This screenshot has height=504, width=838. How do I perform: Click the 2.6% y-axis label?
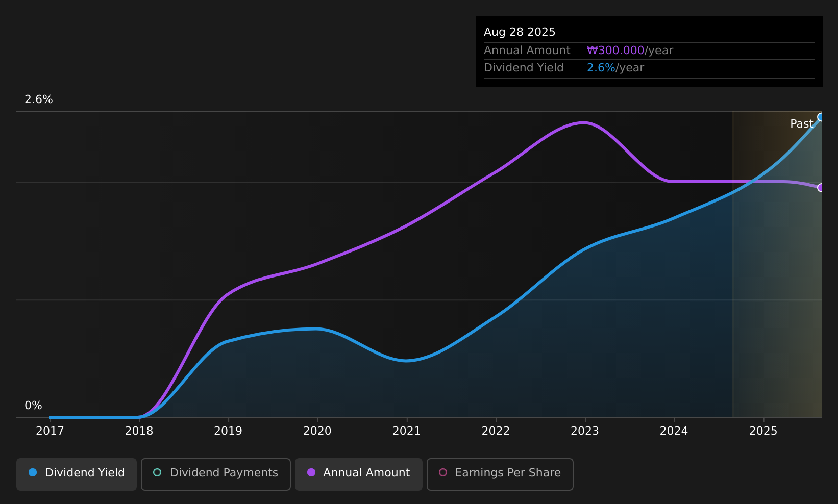39,99
